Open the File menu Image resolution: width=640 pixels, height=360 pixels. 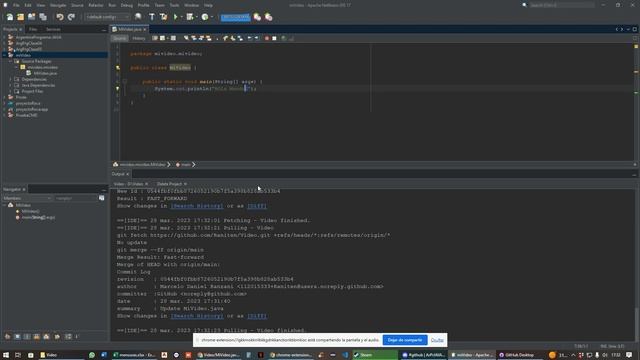pyautogui.click(x=16, y=5)
